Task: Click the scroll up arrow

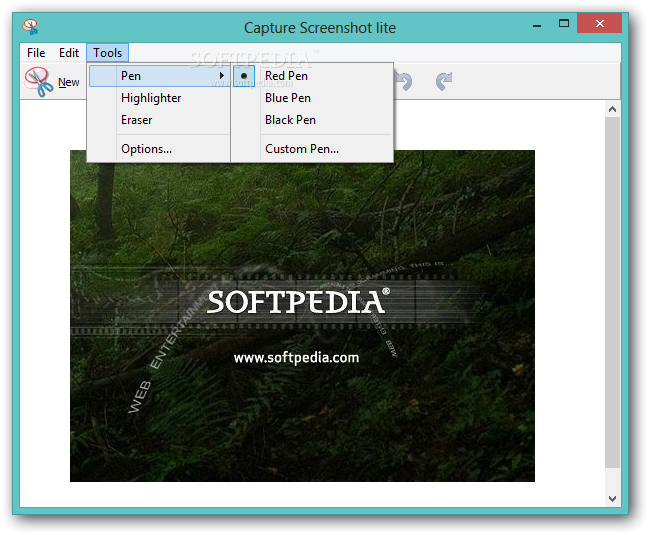Action: point(613,109)
